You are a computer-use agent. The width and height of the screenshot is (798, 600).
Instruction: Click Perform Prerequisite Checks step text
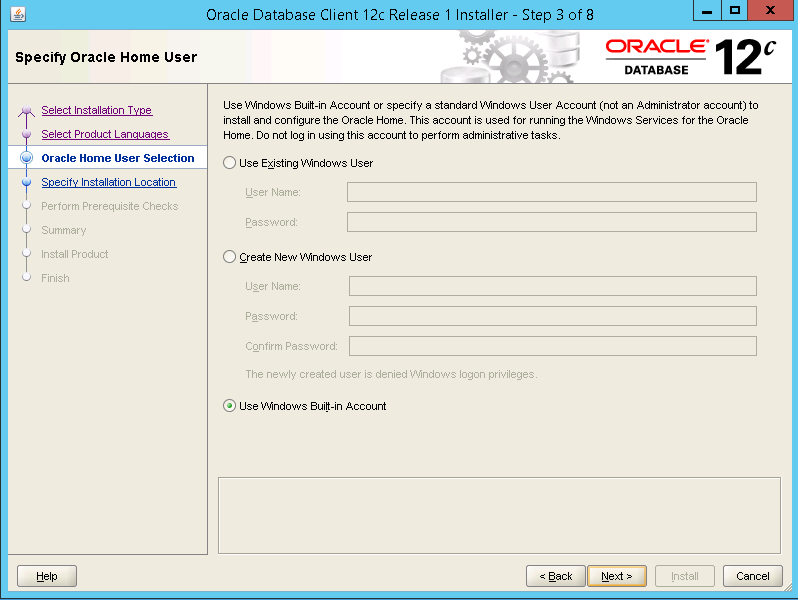tap(109, 206)
